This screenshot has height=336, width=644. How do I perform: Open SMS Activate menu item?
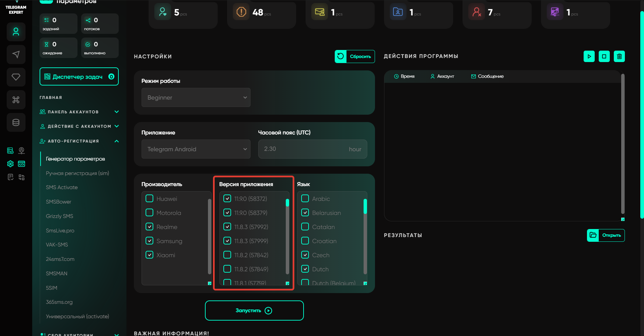tap(62, 187)
